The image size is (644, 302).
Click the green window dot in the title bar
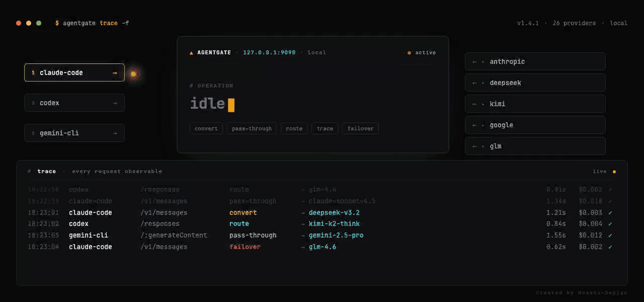[x=39, y=23]
